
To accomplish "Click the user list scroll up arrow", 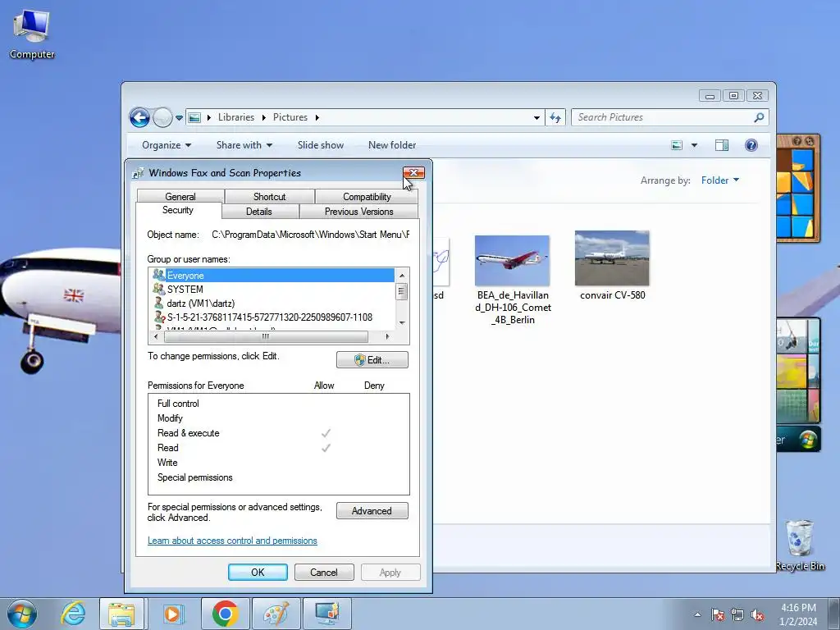I will tap(402, 276).
